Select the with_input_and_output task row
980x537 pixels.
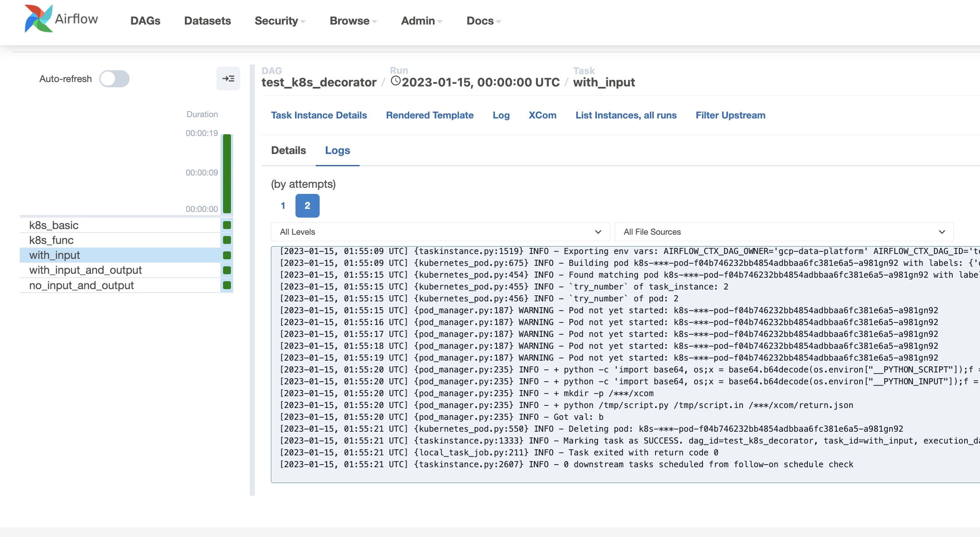[86, 270]
